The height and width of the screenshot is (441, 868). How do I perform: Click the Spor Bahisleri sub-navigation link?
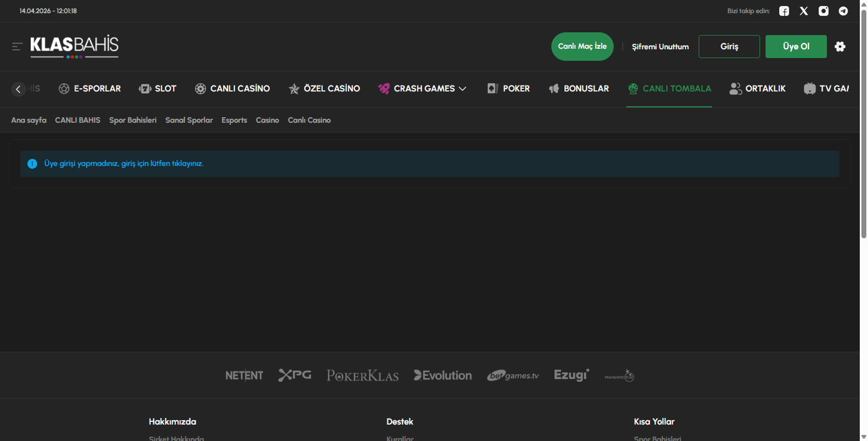click(133, 120)
